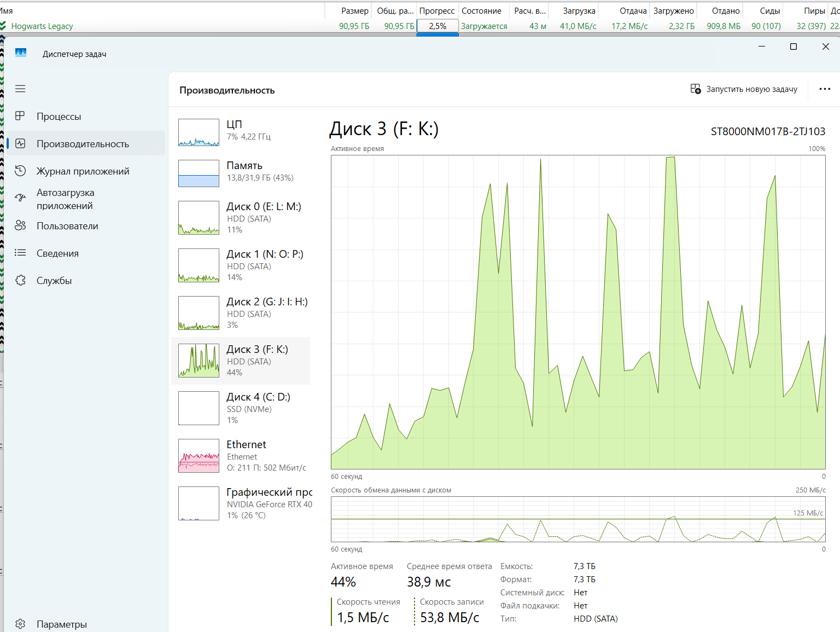The width and height of the screenshot is (840, 632).
Task: Open the hamburger navigation menu
Action: [20, 89]
